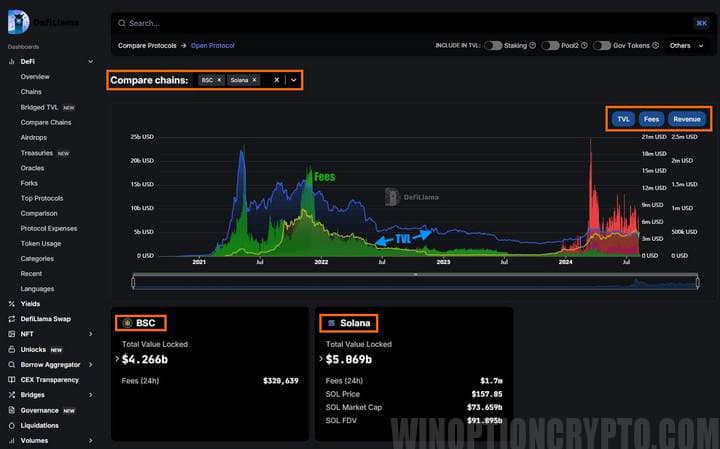Select Bridged TVL in the sidebar
Image resolution: width=720 pixels, height=449 pixels.
(x=40, y=107)
